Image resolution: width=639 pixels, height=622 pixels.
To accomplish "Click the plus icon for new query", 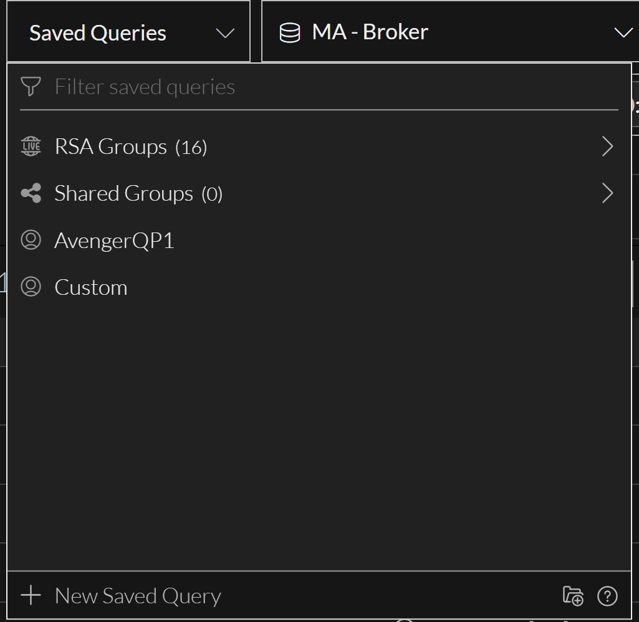I will [x=31, y=596].
